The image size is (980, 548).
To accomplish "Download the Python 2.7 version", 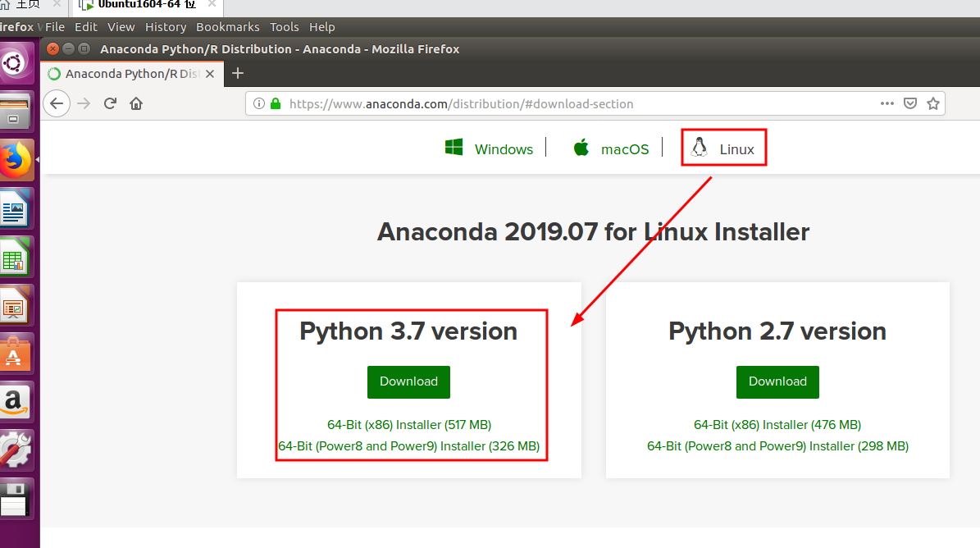I will (x=777, y=381).
